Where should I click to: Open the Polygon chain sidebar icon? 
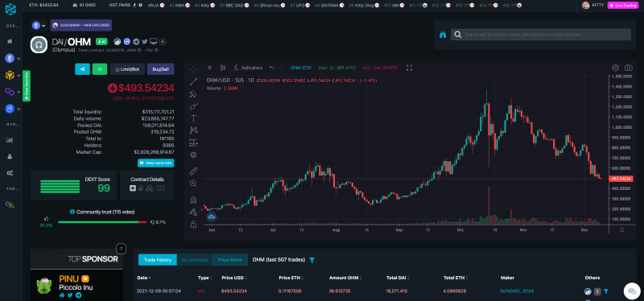pyautogui.click(x=10, y=92)
